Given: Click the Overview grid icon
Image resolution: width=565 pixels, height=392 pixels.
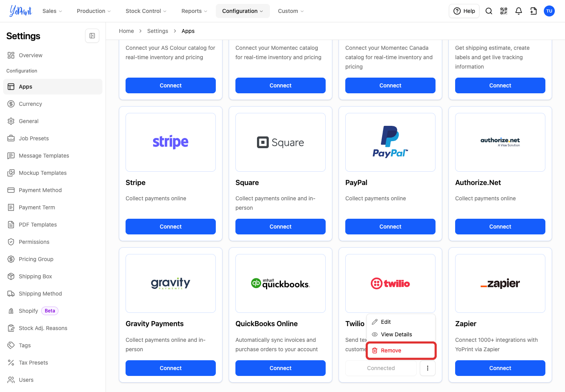Looking at the screenshot, I should pyautogui.click(x=11, y=55).
